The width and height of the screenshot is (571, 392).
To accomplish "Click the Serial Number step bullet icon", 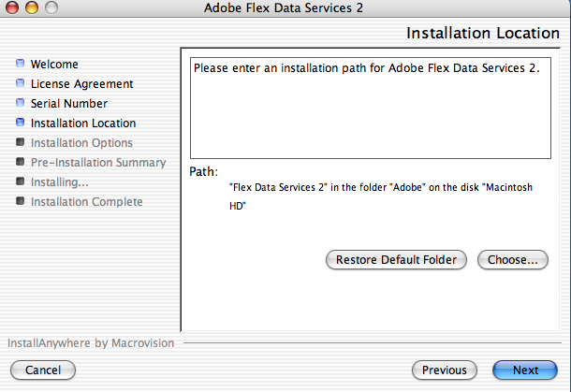I will pos(21,103).
